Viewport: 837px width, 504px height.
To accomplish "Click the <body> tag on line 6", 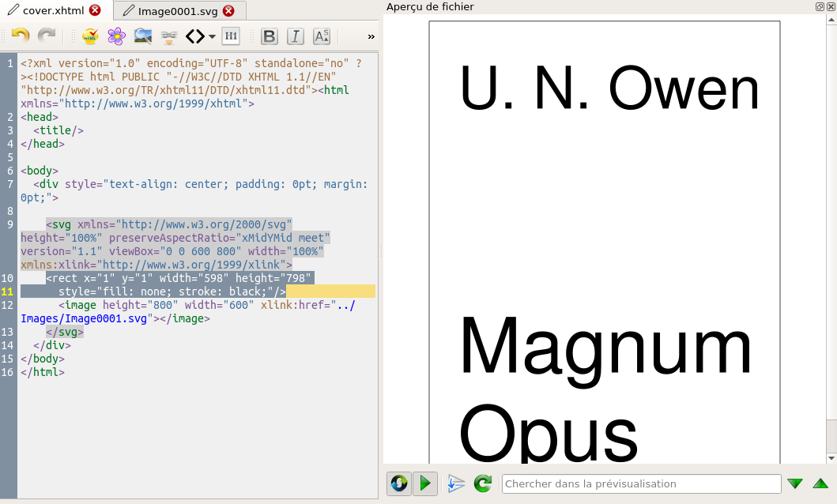I will 40,171.
